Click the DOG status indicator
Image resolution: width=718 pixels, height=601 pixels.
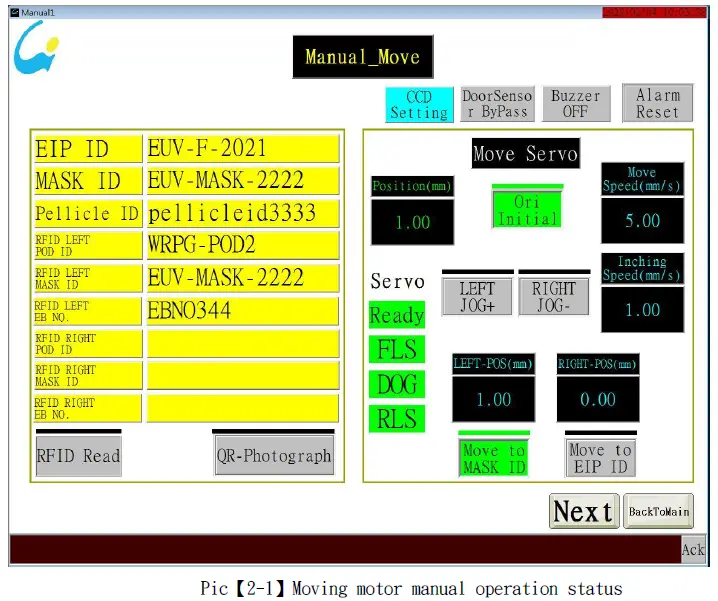coord(397,384)
